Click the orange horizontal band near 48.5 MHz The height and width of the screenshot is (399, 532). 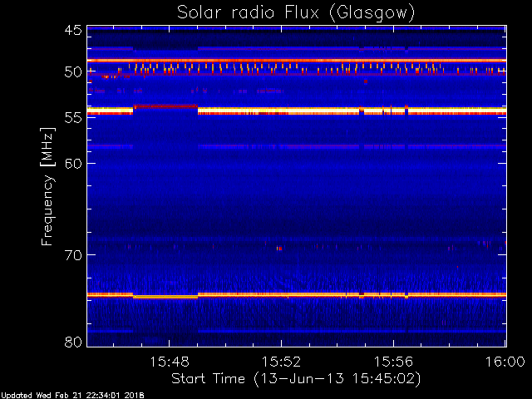click(x=297, y=61)
